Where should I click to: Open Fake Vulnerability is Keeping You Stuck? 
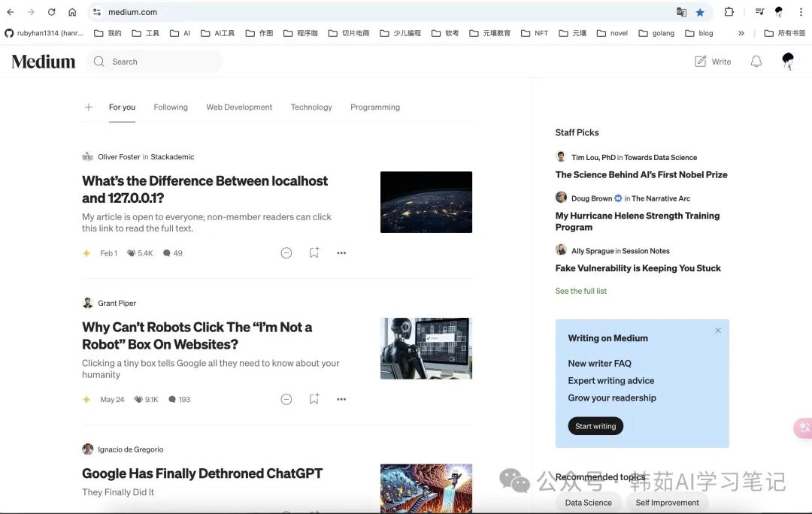[x=638, y=268]
